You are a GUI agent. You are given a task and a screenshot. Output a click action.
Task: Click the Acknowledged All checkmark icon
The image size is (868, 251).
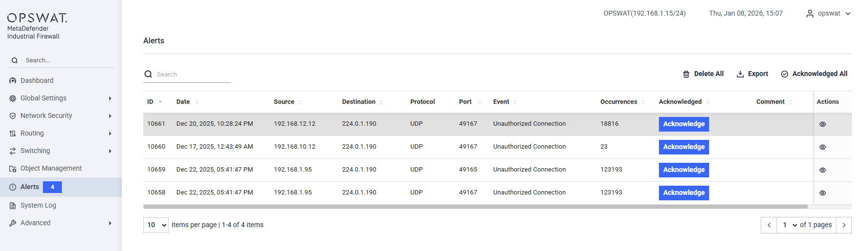point(785,74)
